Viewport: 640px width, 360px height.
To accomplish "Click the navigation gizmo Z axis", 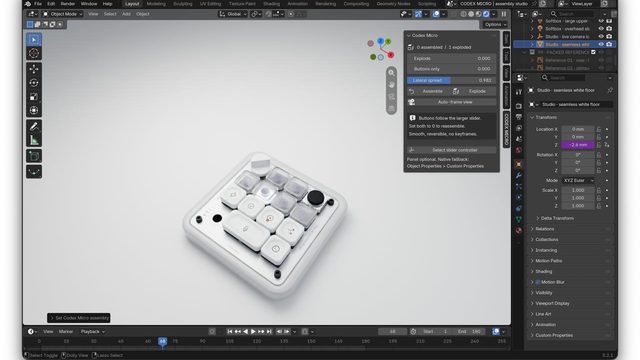I will (380, 41).
